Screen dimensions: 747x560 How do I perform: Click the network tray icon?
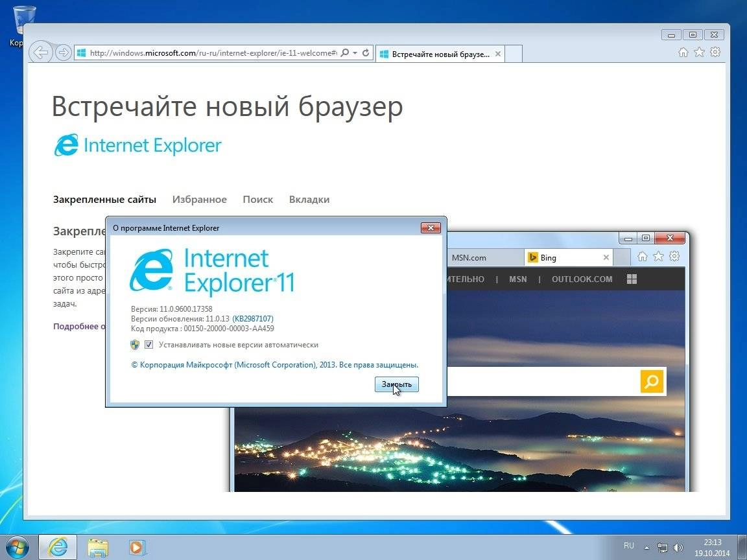(662, 548)
